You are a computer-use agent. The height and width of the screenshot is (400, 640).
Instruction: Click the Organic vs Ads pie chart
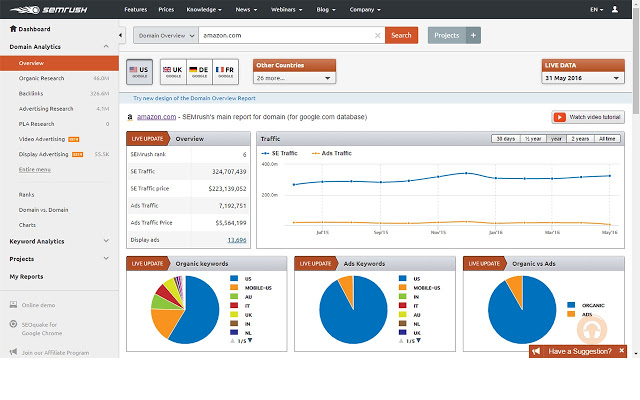coord(522,309)
